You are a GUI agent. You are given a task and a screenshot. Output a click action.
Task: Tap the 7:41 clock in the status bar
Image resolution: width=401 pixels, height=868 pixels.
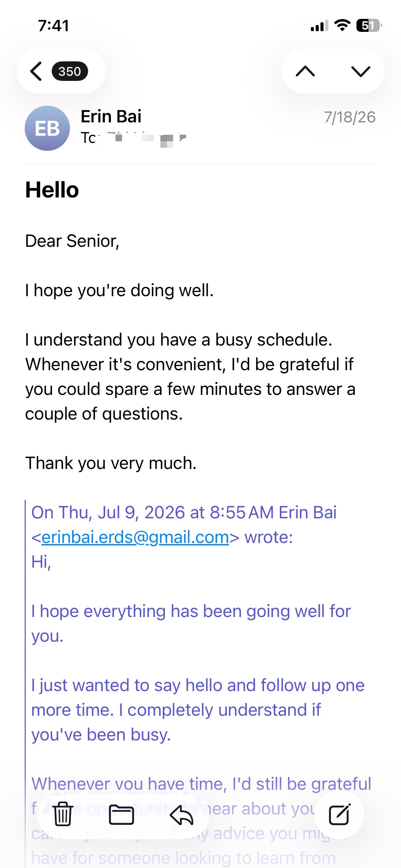coord(53,26)
